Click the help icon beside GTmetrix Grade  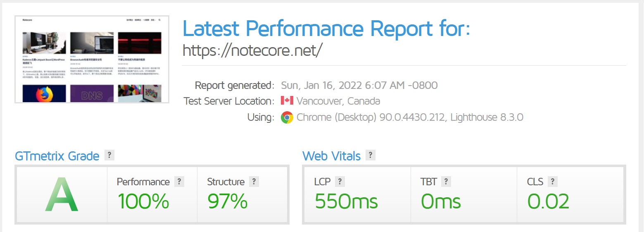pyautogui.click(x=109, y=155)
